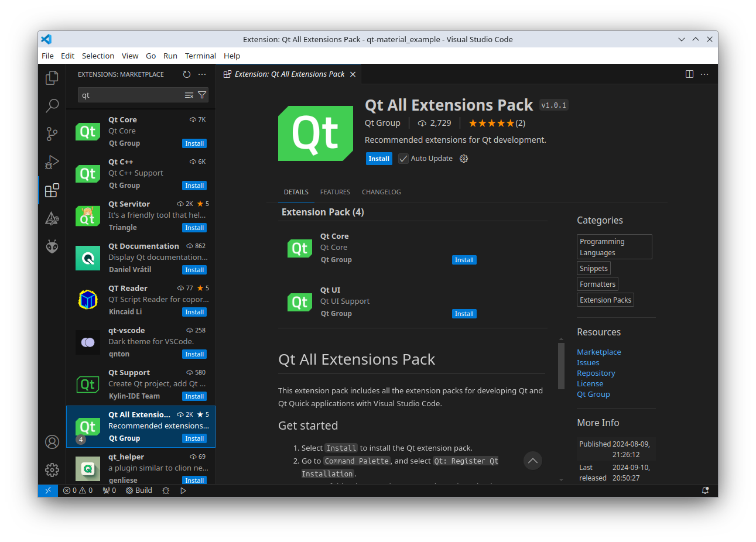The width and height of the screenshot is (756, 542).
Task: Open the Source Control view
Action: click(52, 133)
